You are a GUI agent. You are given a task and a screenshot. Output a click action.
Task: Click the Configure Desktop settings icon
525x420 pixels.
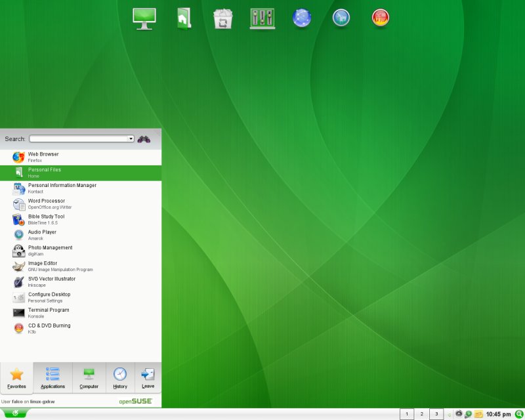coord(19,297)
